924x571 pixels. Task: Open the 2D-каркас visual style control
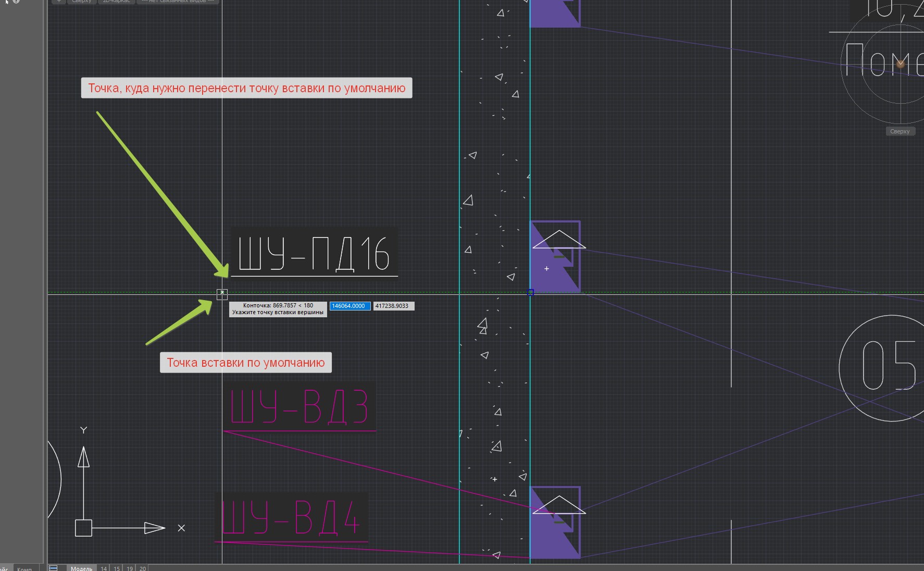coord(116,2)
